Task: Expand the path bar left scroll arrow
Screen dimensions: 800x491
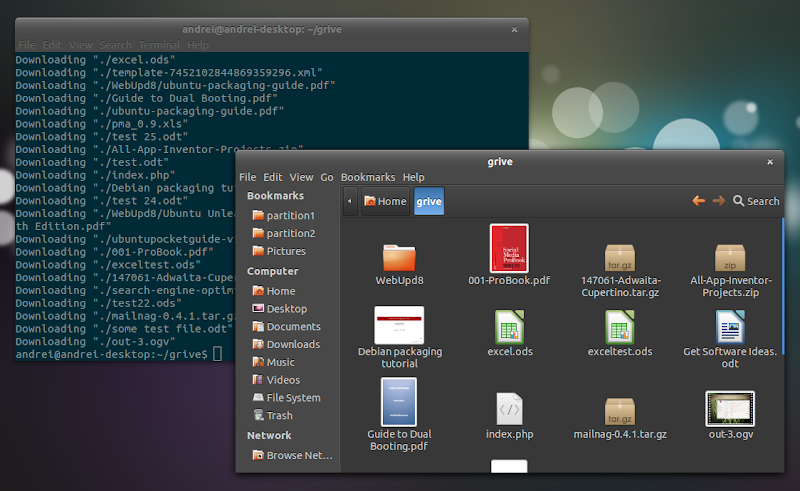Action: (x=350, y=201)
